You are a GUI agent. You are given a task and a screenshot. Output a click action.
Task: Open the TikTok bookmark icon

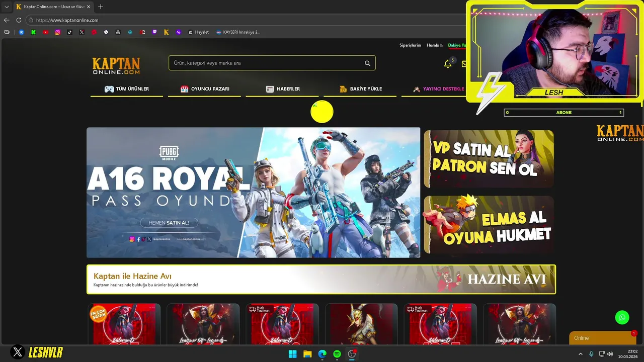[x=70, y=32]
